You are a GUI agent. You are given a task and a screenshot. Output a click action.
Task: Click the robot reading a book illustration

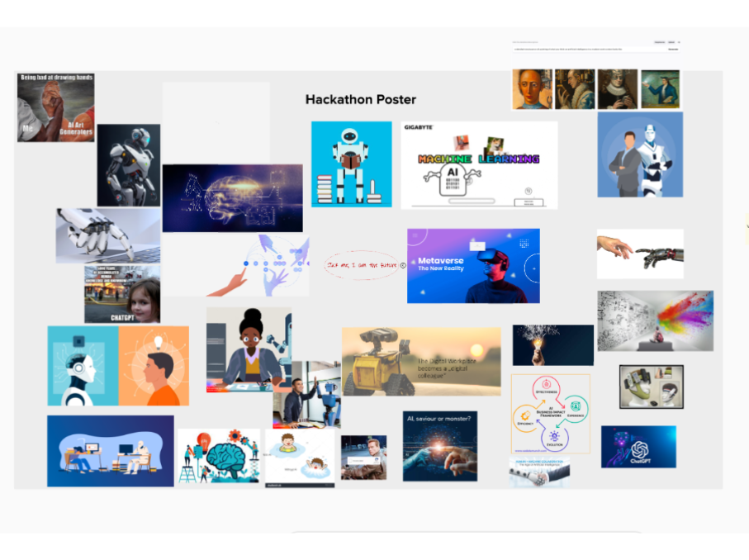[351, 164]
